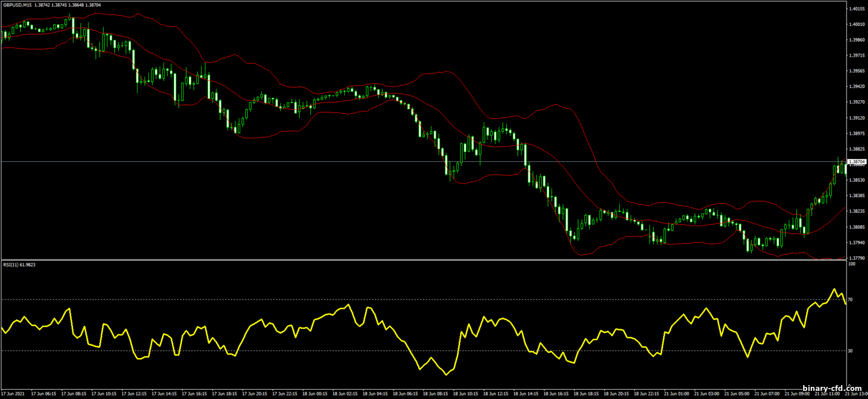Click the 1.39860 price scale label
The height and width of the screenshot is (399, 868).
click(856, 40)
